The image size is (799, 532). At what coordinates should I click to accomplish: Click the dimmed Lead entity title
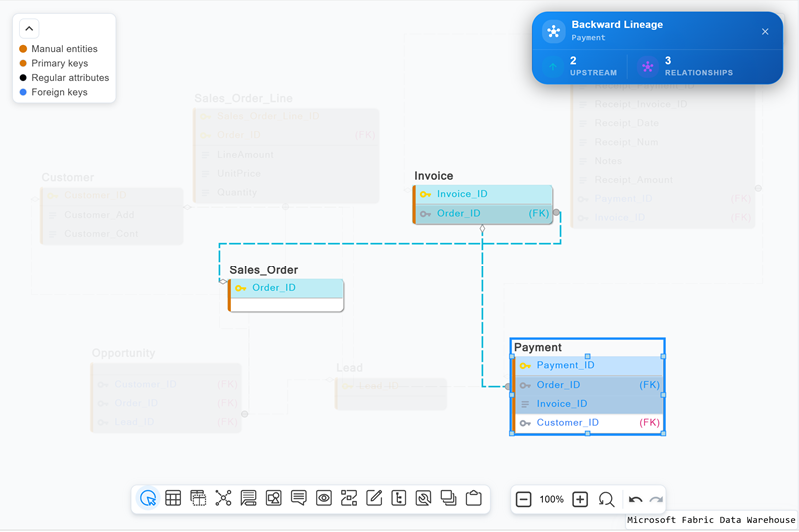(x=349, y=368)
